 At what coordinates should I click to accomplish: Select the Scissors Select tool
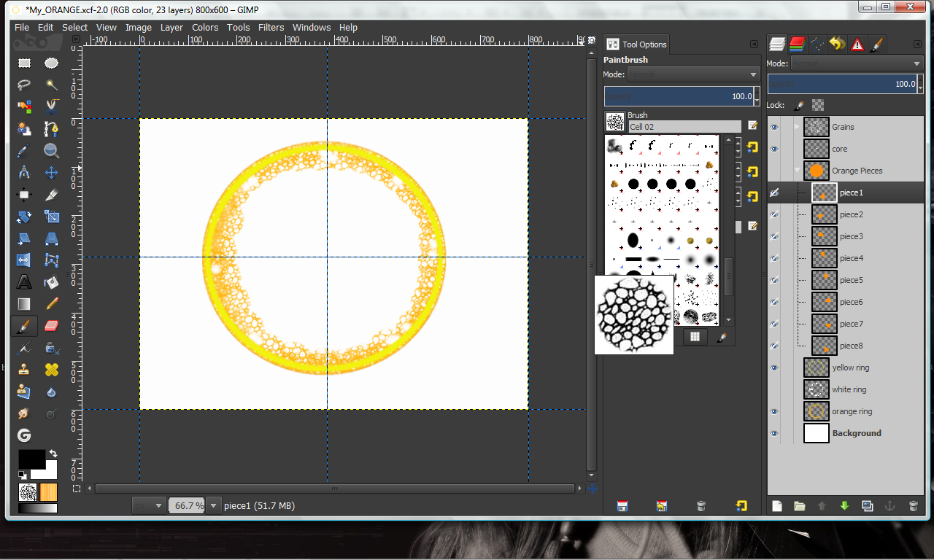pyautogui.click(x=51, y=107)
